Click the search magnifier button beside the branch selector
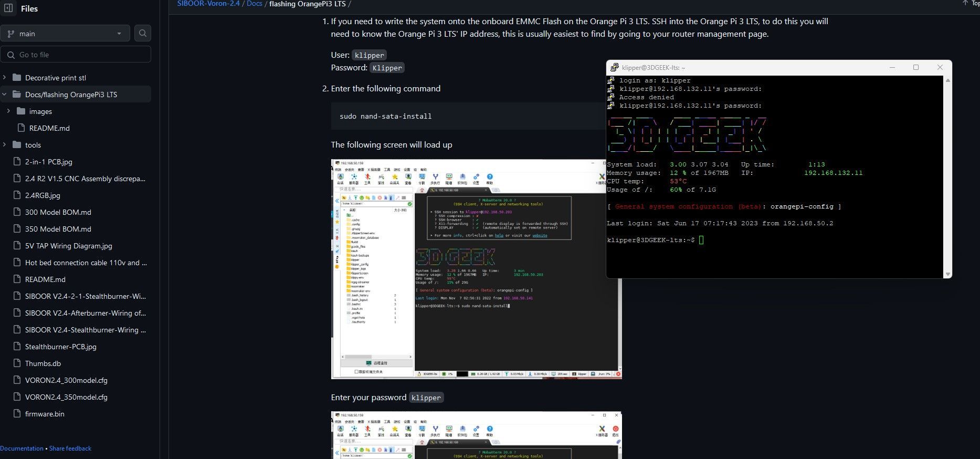The image size is (980, 459). (143, 34)
